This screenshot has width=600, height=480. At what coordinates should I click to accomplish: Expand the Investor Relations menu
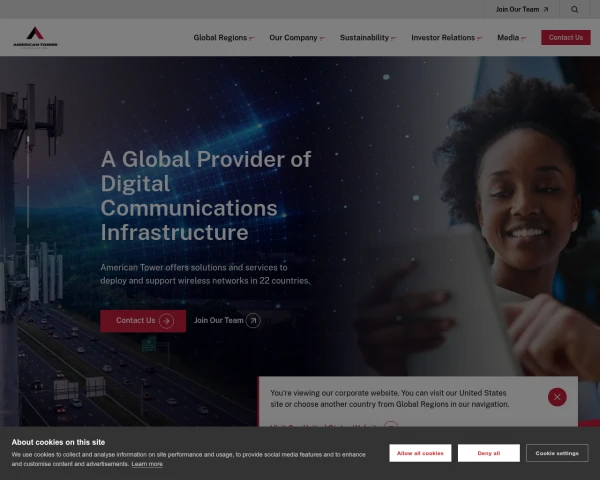[x=447, y=38]
